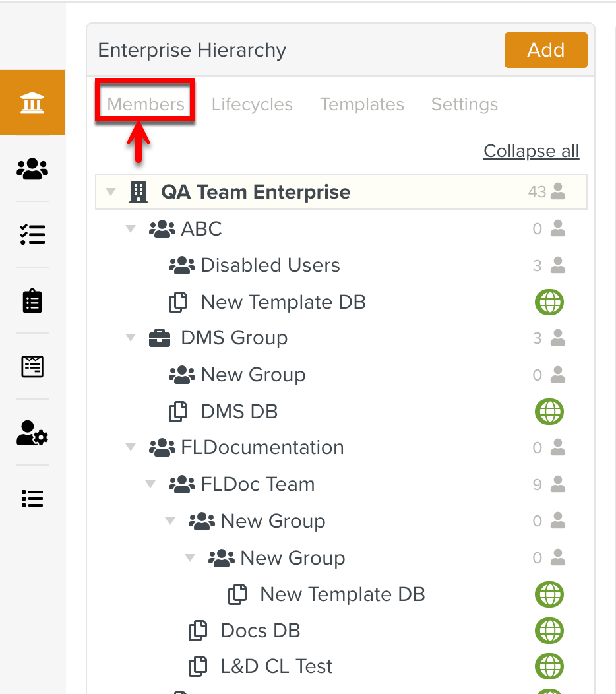The width and height of the screenshot is (616, 694).
Task: Click member count icon for FLDoc Team
Action: pos(557,484)
